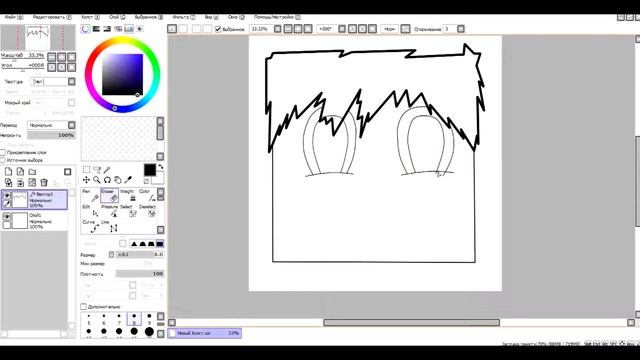Delete the current layer with trash icon

pyautogui.click(x=44, y=182)
